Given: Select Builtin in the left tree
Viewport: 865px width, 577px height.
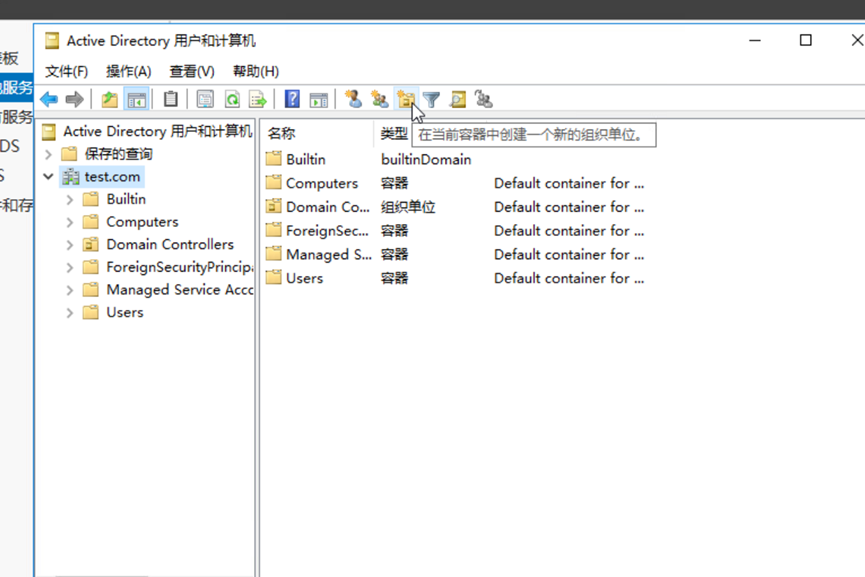Looking at the screenshot, I should coord(126,199).
